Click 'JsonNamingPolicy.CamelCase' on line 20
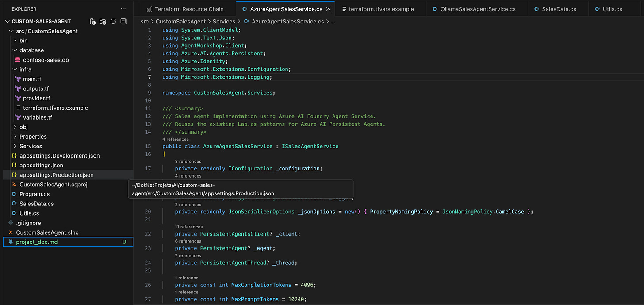 pyautogui.click(x=483, y=212)
